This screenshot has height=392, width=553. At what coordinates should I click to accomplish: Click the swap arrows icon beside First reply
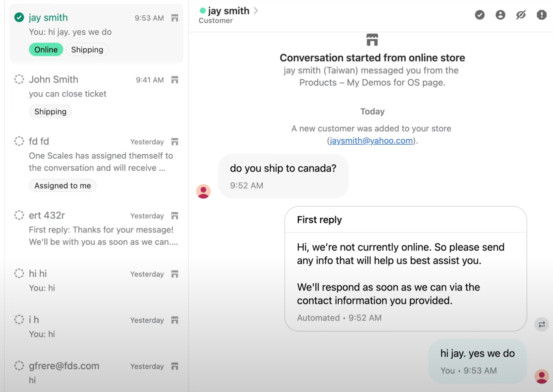coord(541,324)
